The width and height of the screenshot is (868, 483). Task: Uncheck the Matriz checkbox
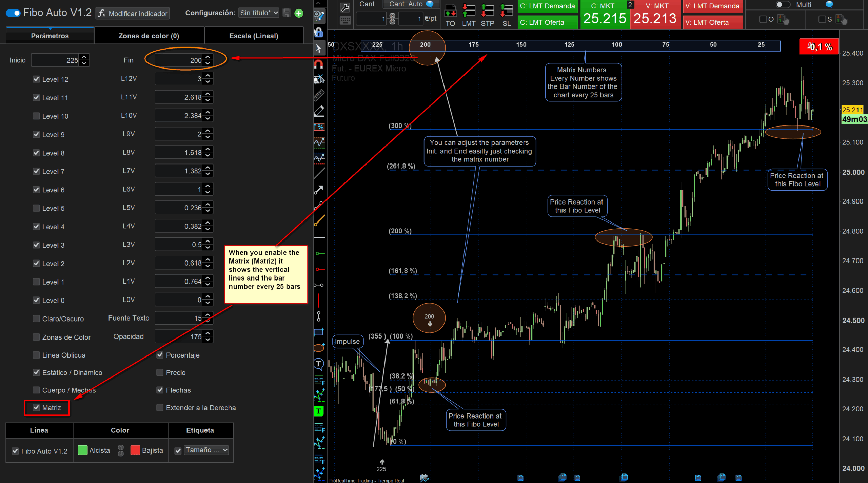click(x=36, y=407)
